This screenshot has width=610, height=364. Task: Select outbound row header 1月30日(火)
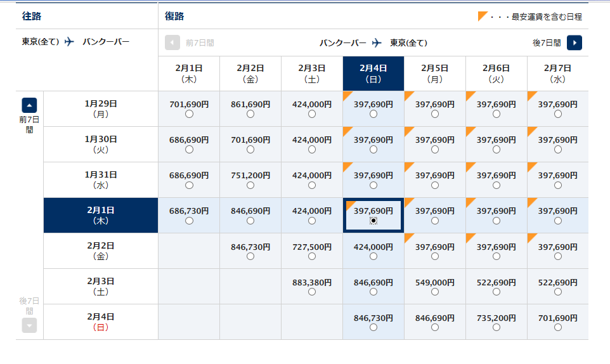coord(101,145)
